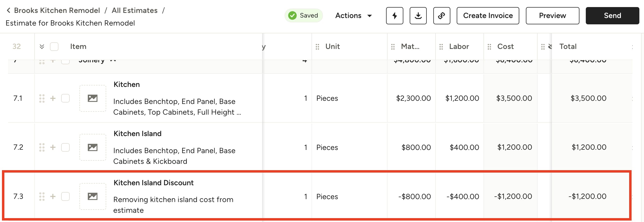644x222 pixels.
Task: Open the Actions dropdown menu
Action: click(x=353, y=16)
